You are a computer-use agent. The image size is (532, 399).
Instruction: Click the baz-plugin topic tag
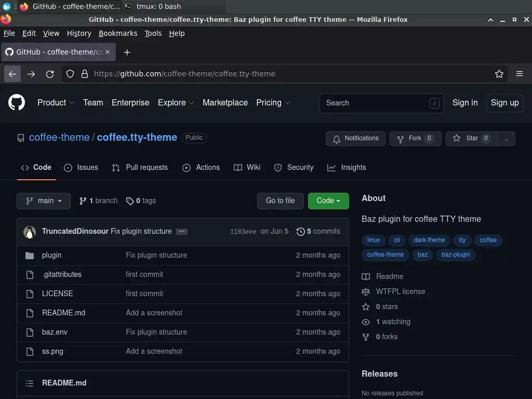[456, 255]
